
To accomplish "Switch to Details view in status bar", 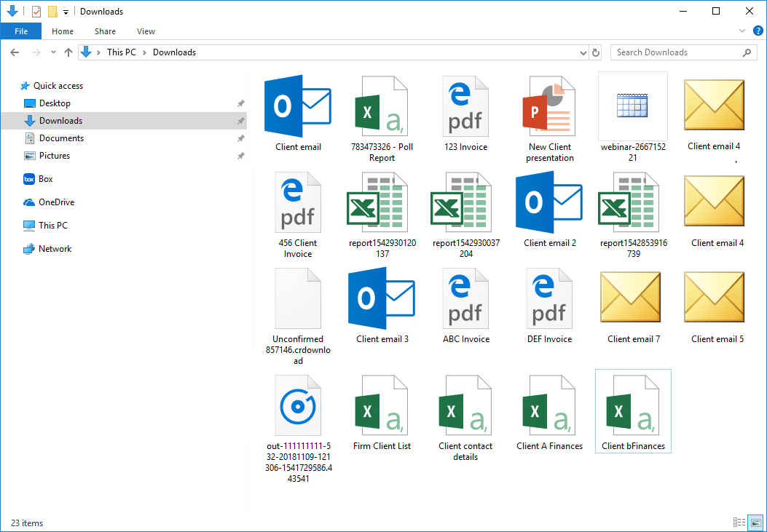I will [x=739, y=523].
